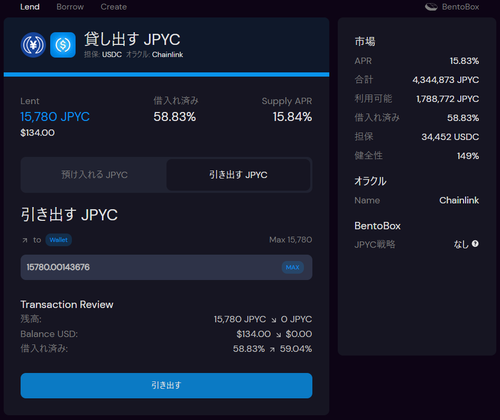Click the USDC dollar token icon
The width and height of the screenshot is (500, 420).
point(63,45)
